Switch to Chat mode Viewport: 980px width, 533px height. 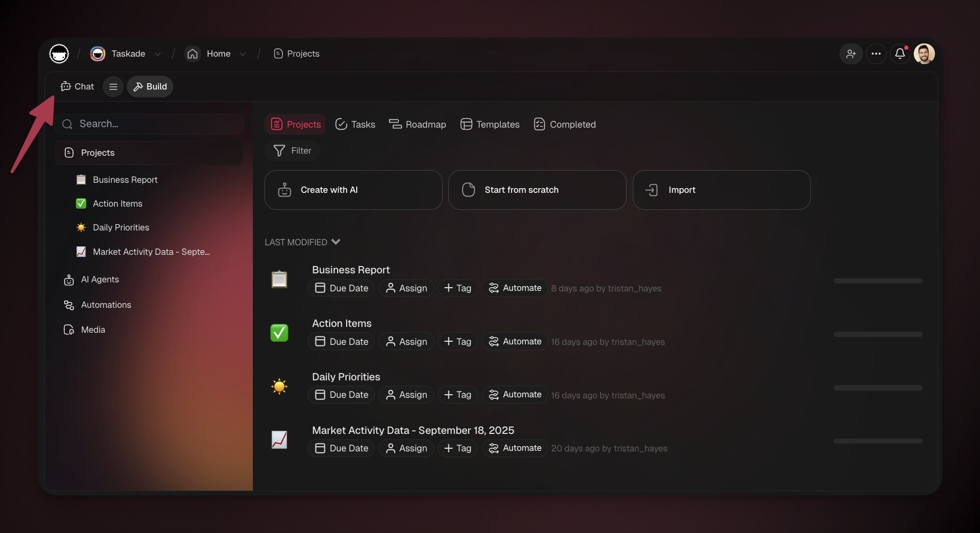pyautogui.click(x=77, y=86)
